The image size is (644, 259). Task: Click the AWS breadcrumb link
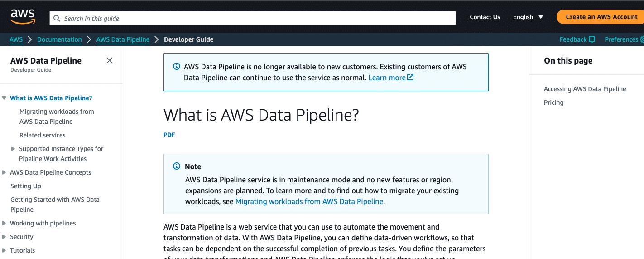pyautogui.click(x=16, y=39)
